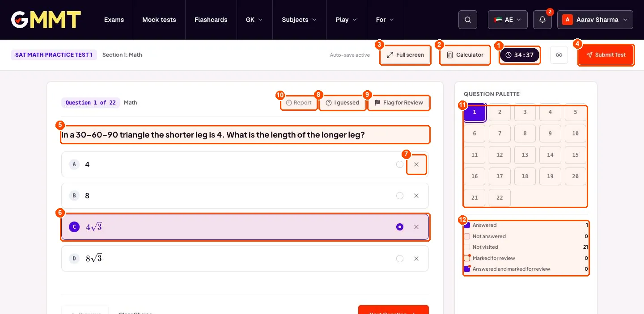Viewport: 644px width, 314px height.
Task: Eliminate option A with its X icon
Action: [x=416, y=164]
